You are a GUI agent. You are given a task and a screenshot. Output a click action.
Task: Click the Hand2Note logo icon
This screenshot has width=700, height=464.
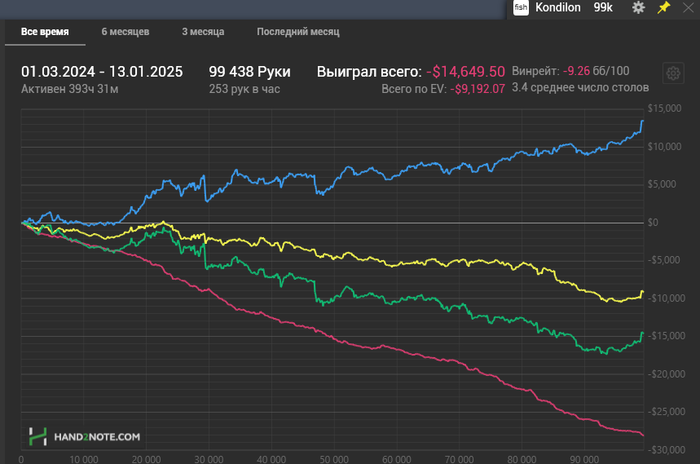pos(38,436)
